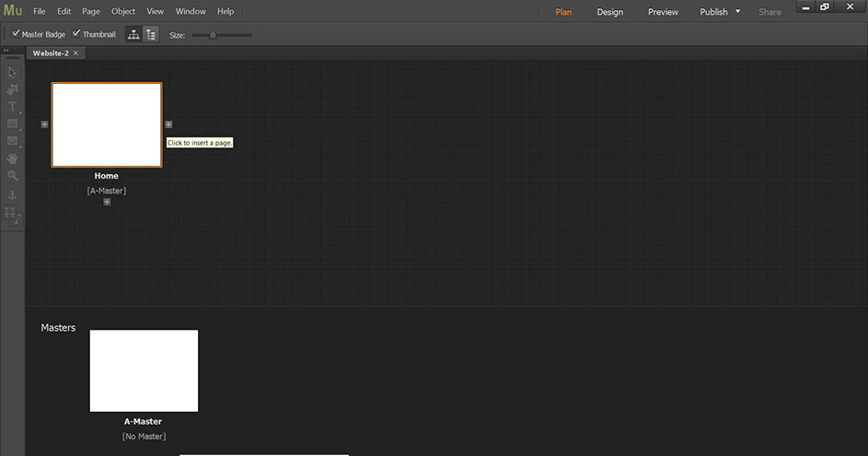
Task: Click the [A-Master] badge under Home
Action: tap(106, 191)
